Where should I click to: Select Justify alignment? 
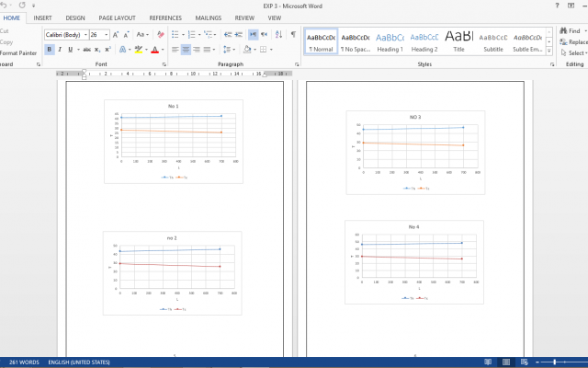tap(207, 50)
